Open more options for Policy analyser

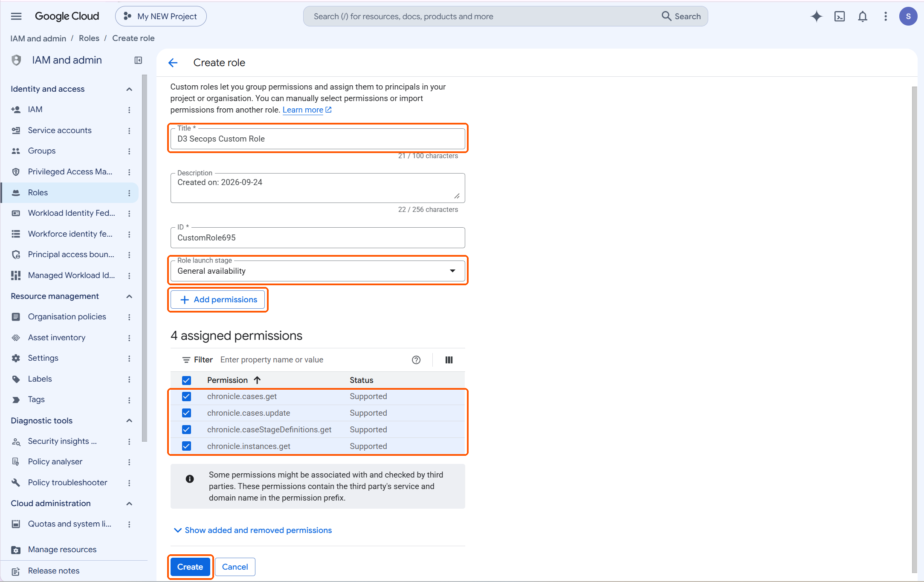[x=129, y=462]
